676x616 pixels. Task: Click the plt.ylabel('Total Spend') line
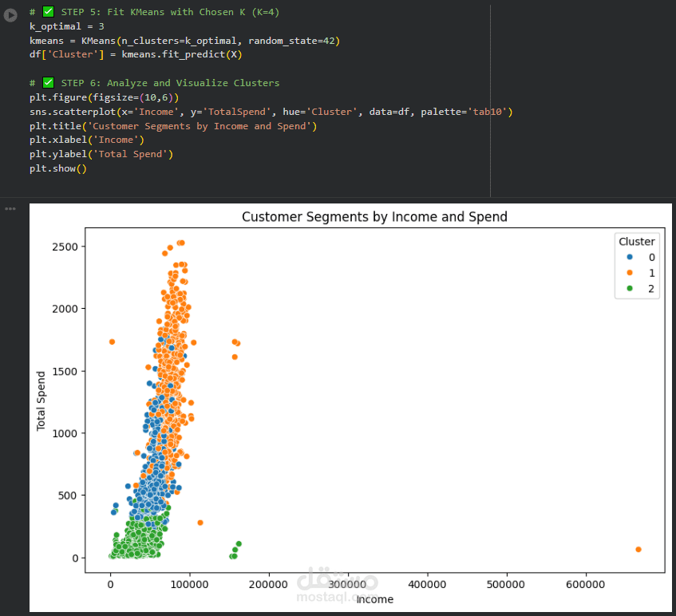tap(101, 154)
